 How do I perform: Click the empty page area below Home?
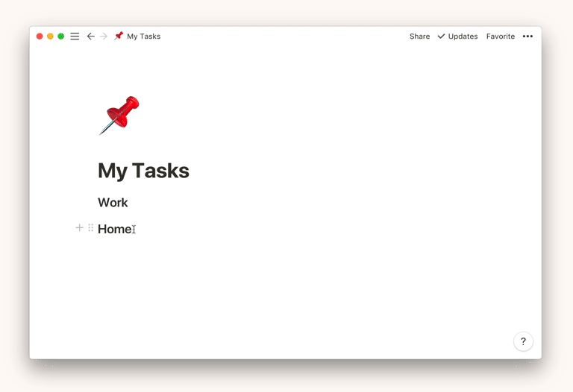[284, 291]
